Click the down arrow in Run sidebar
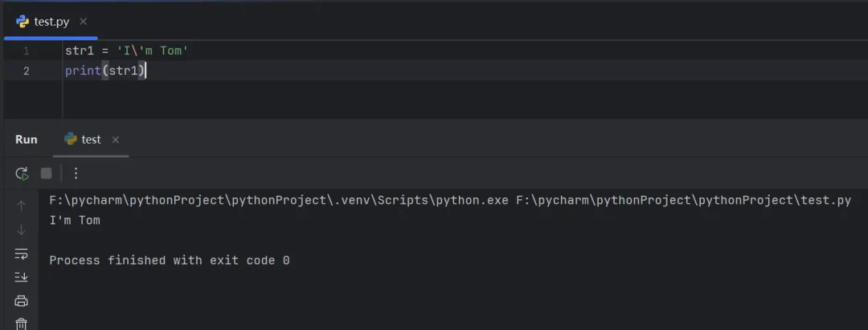The height and width of the screenshot is (330, 868). pos(22,230)
